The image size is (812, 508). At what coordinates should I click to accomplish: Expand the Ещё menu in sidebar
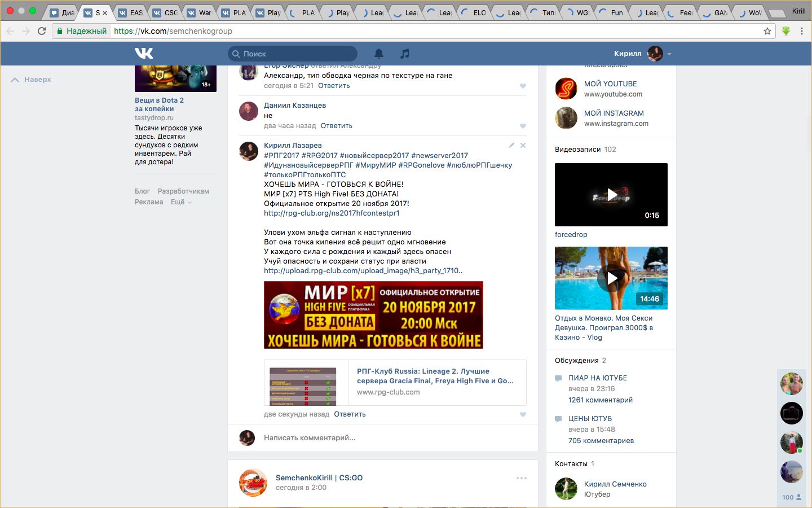click(181, 202)
